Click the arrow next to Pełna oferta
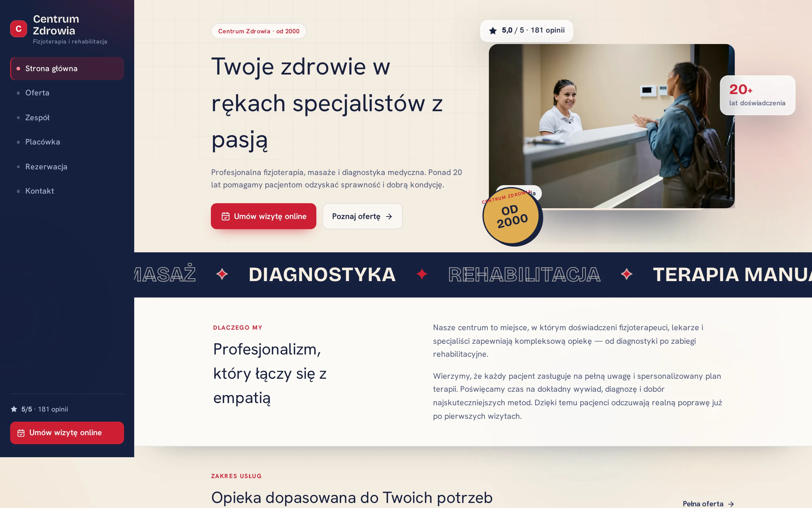Viewport: 812px width, 508px height. click(x=731, y=504)
